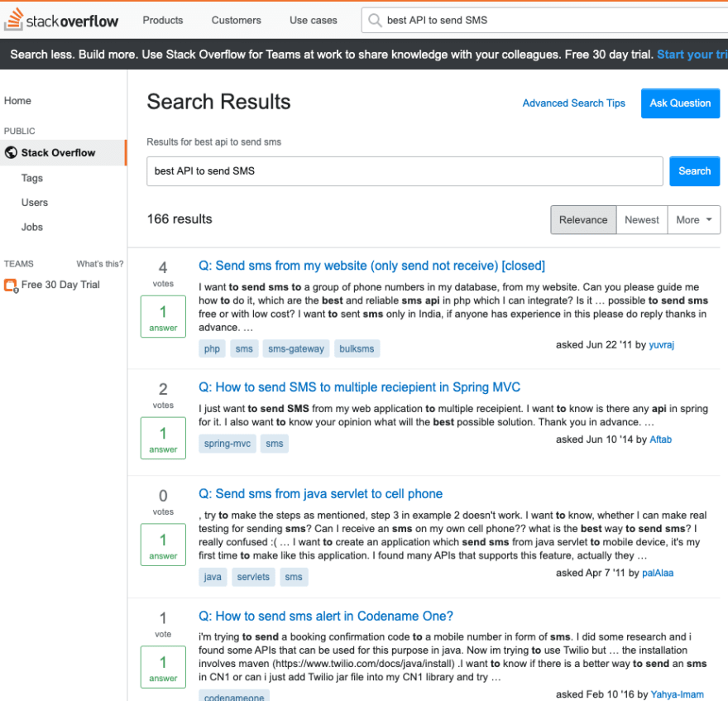The height and width of the screenshot is (701, 728).
Task: Click the spring-mvc tag
Action: [227, 443]
